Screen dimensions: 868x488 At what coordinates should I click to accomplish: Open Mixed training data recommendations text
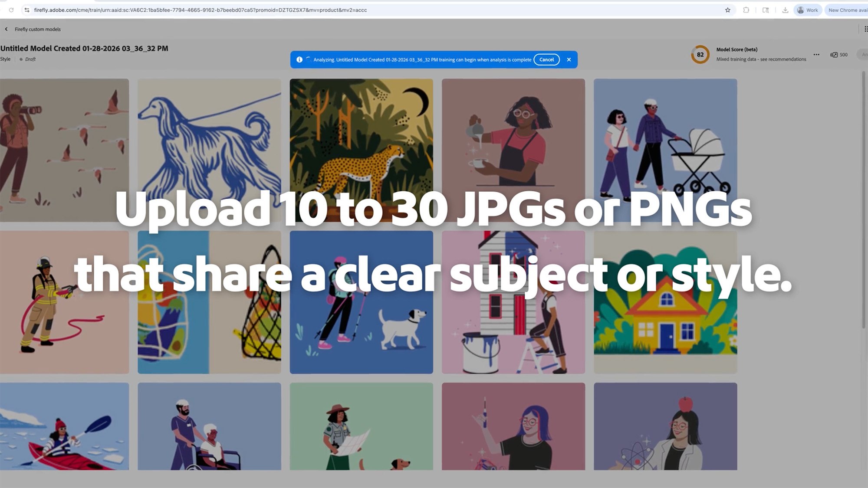(x=761, y=59)
